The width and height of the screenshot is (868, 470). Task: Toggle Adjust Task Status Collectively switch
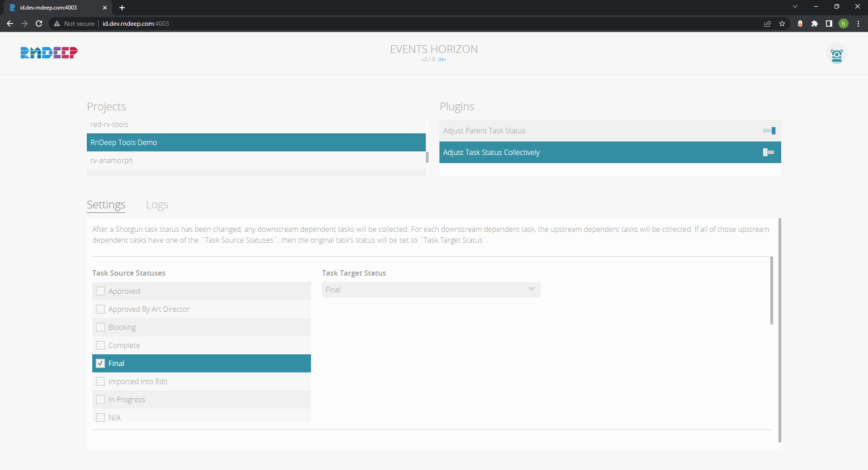(768, 152)
